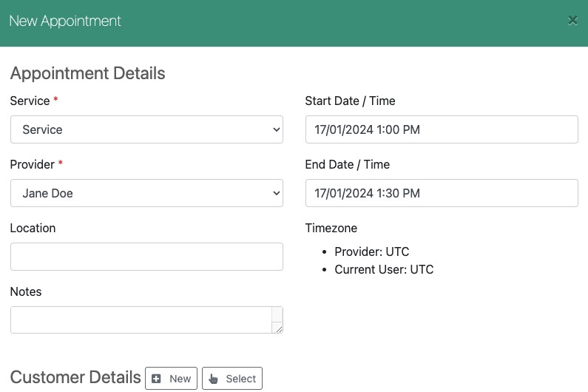588x392 pixels.
Task: Click the Notes textarea resize handle
Action: (279, 329)
